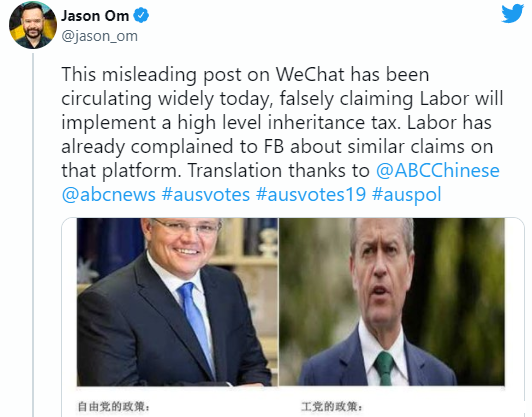Click the vertical thread line under avatar
Screen dimensions: 532x417
click(33, 235)
